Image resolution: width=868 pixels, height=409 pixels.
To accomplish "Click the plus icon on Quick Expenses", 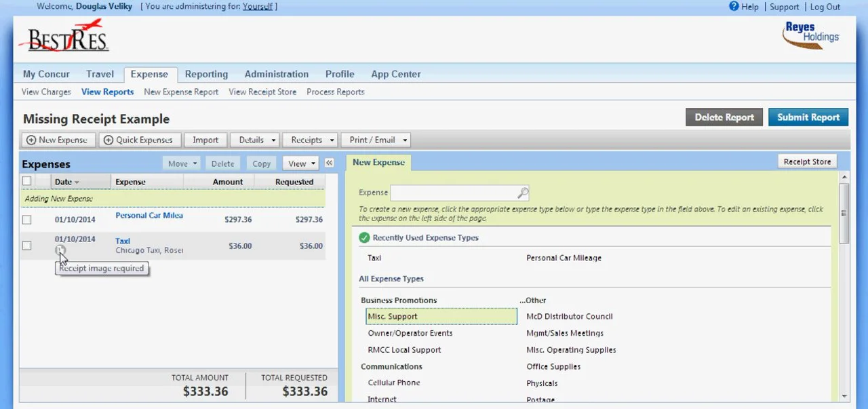I will [x=108, y=140].
